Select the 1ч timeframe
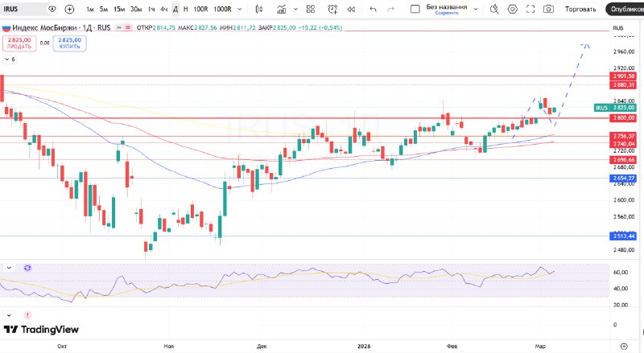 pyautogui.click(x=151, y=9)
